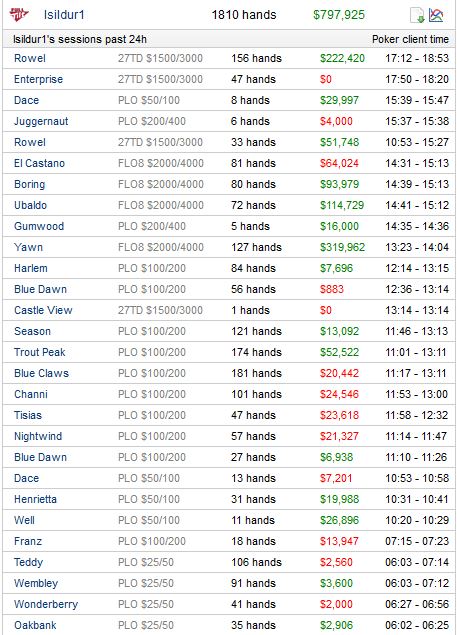The image size is (457, 635).
Task: Select the Castle View table link
Action: coord(43,310)
